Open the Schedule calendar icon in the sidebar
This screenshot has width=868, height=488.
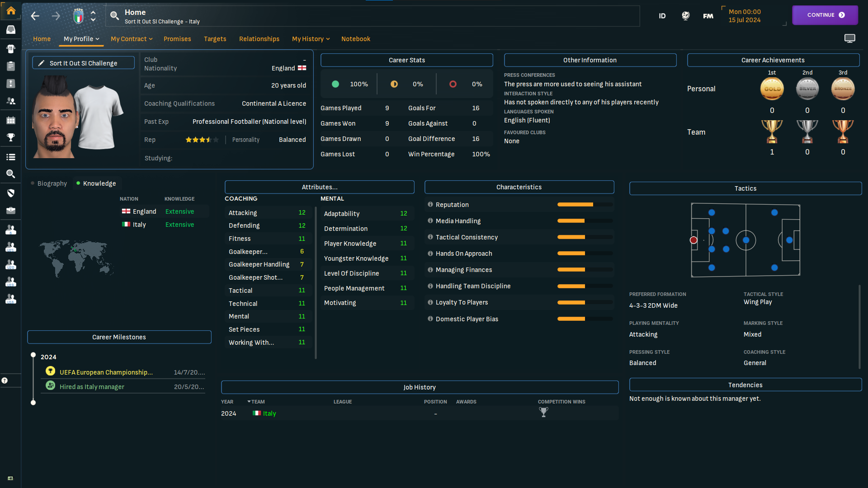(x=11, y=120)
